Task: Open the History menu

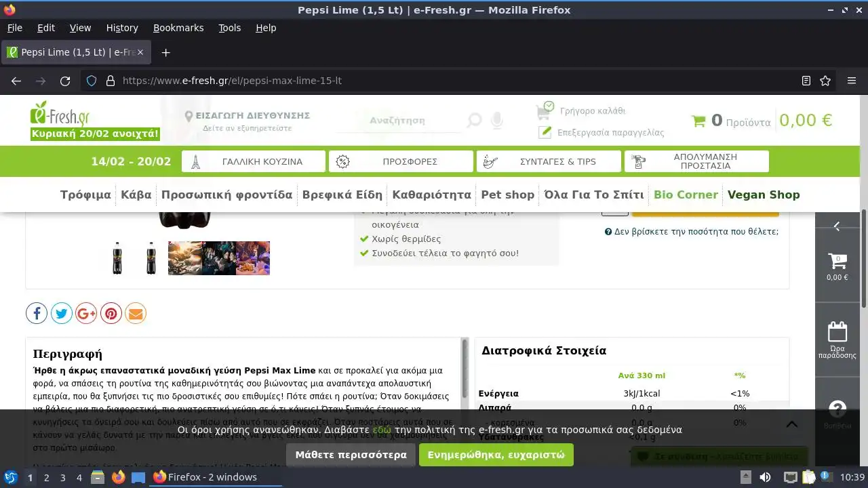Action: 122,28
